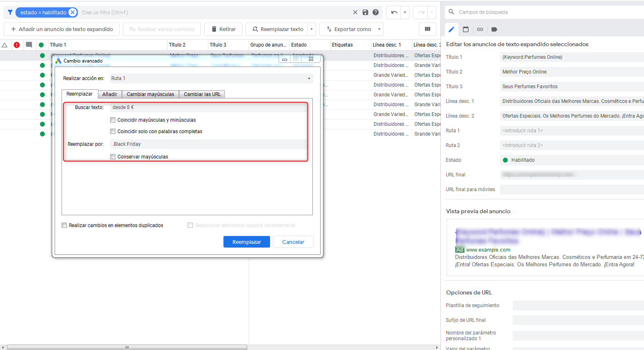Undo the last change
The height and width of the screenshot is (350, 644).
394,12
